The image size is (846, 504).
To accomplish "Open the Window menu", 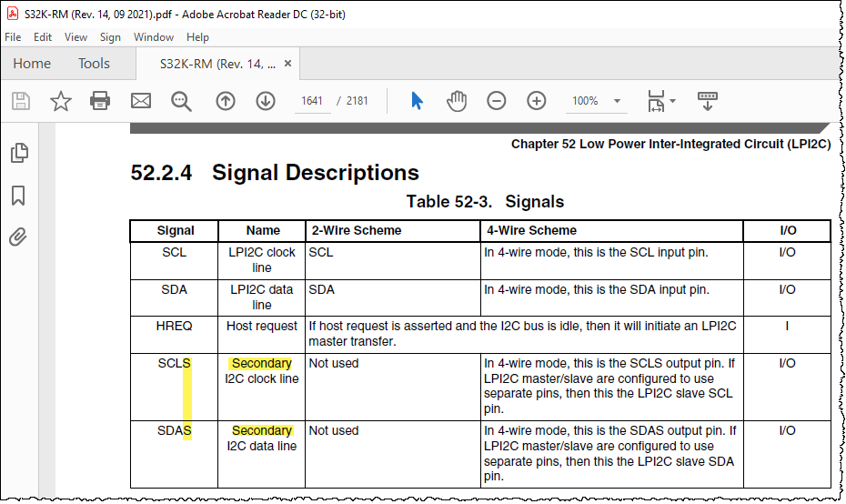I will pyautogui.click(x=154, y=37).
